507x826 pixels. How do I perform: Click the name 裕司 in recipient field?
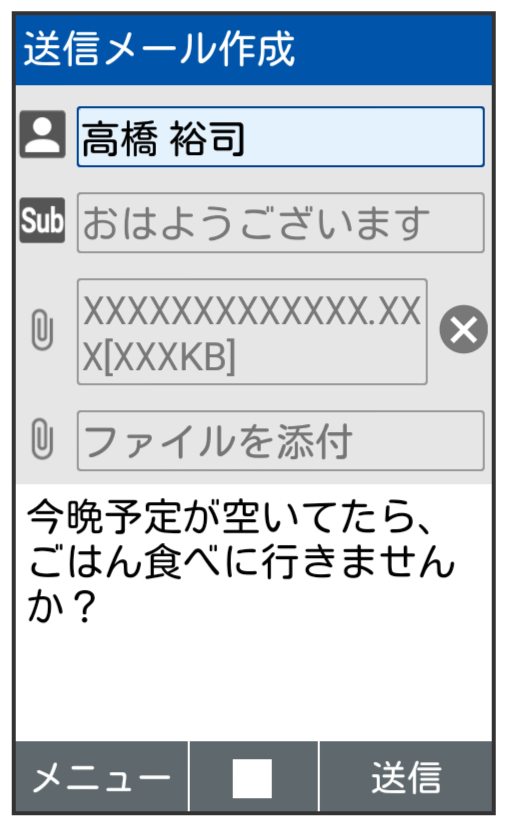pyautogui.click(x=207, y=138)
